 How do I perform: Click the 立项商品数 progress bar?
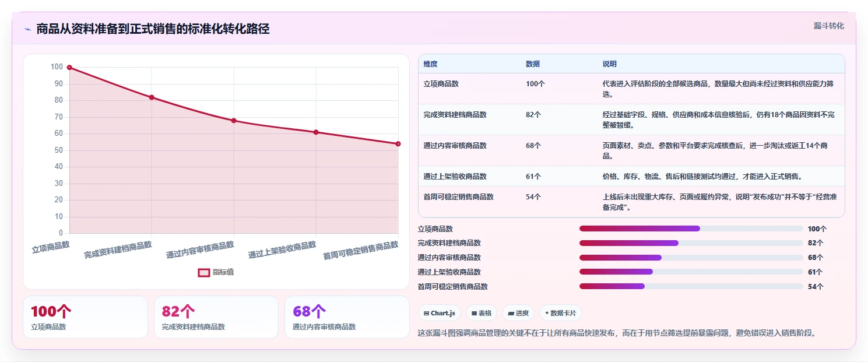[x=691, y=229]
